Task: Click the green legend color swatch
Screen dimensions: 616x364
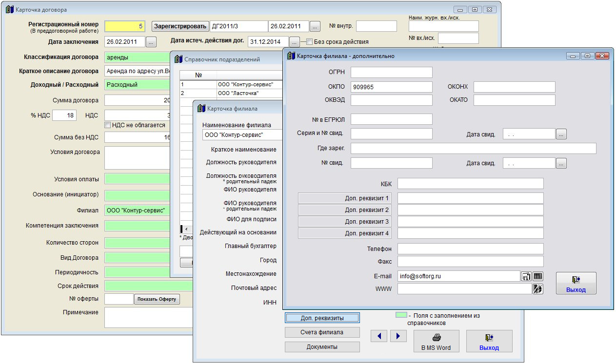Action: click(x=401, y=316)
